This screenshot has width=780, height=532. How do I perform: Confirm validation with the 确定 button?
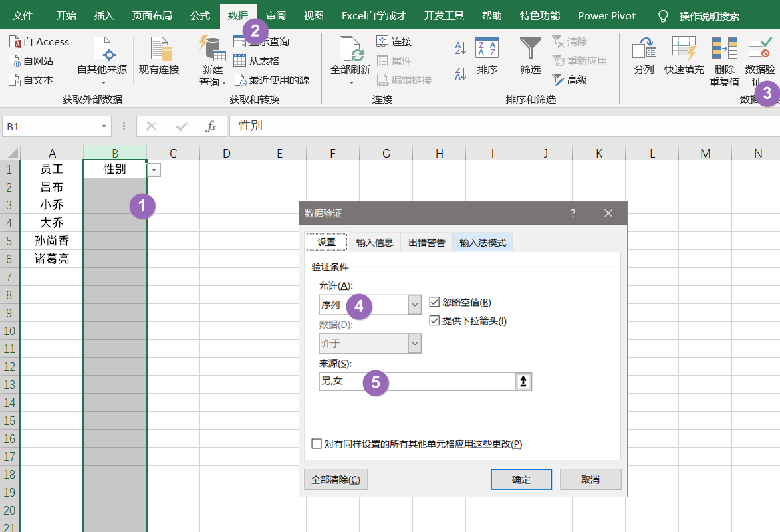521,479
